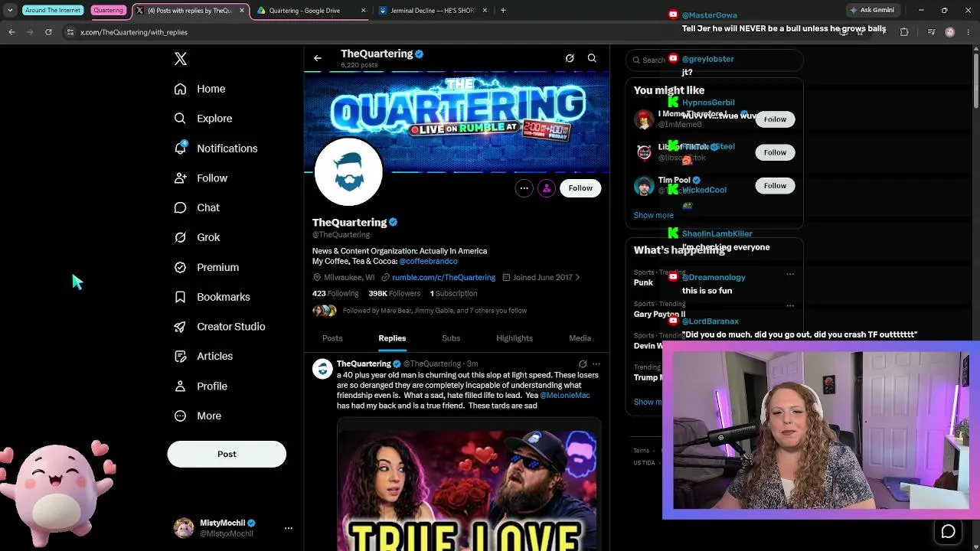Open the Around The Internet tab group
Viewport: 980px width, 551px height.
[x=53, y=11]
